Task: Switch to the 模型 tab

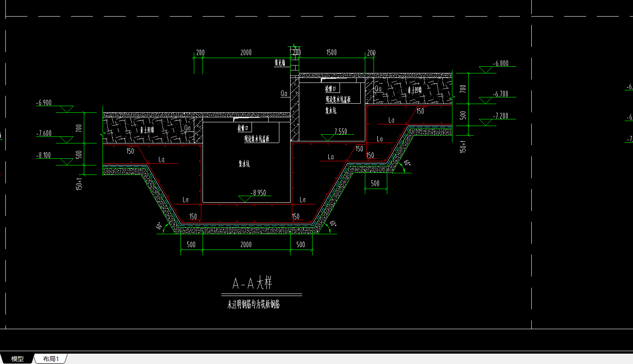Action: 17,359
